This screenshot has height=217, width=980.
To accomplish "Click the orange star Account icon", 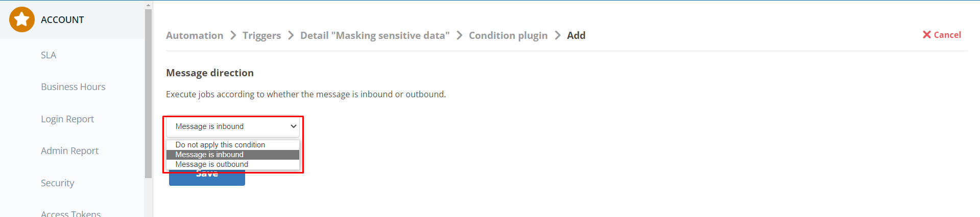I will click(22, 19).
